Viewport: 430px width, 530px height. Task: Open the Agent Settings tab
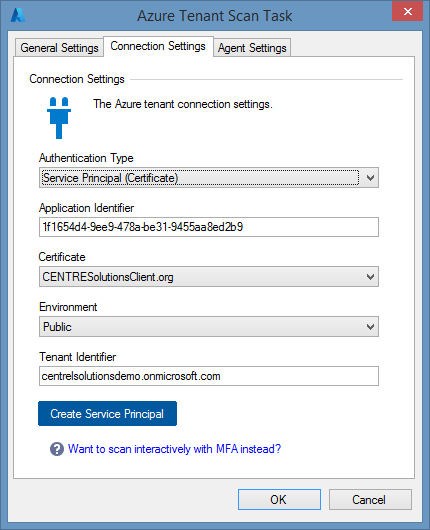coord(252,48)
